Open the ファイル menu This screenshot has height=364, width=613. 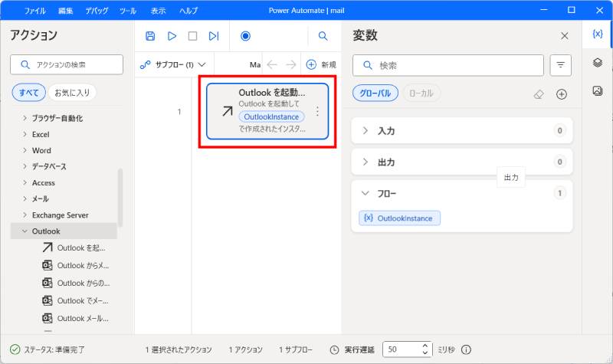tap(35, 11)
